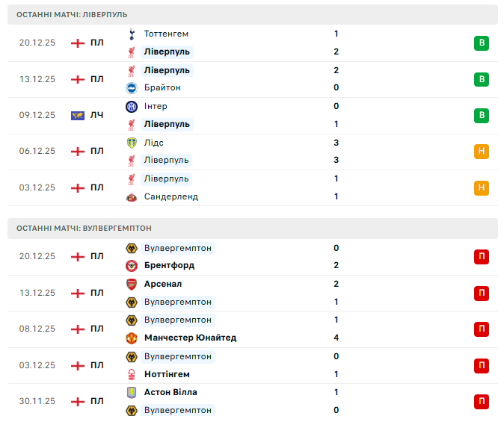Open the Тоттенгем team link
Viewport: 504px width, 422px height.
point(165,34)
